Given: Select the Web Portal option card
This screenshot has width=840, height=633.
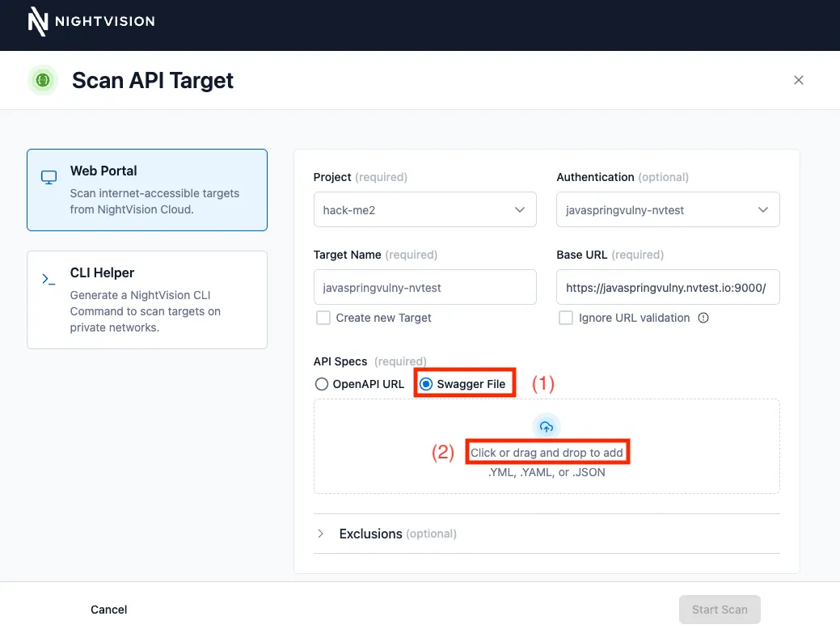Looking at the screenshot, I should [147, 190].
